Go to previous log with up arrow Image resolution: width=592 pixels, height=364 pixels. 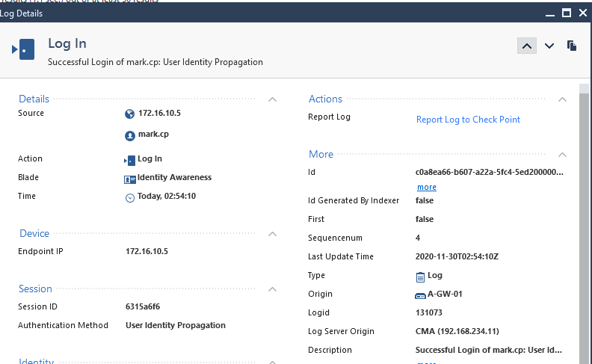[x=527, y=46]
